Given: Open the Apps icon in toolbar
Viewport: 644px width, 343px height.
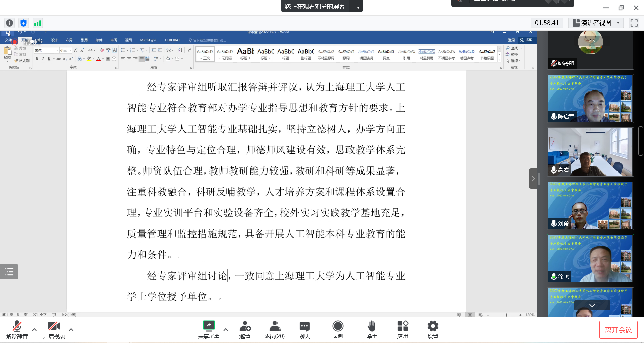Looking at the screenshot, I should coord(402,329).
